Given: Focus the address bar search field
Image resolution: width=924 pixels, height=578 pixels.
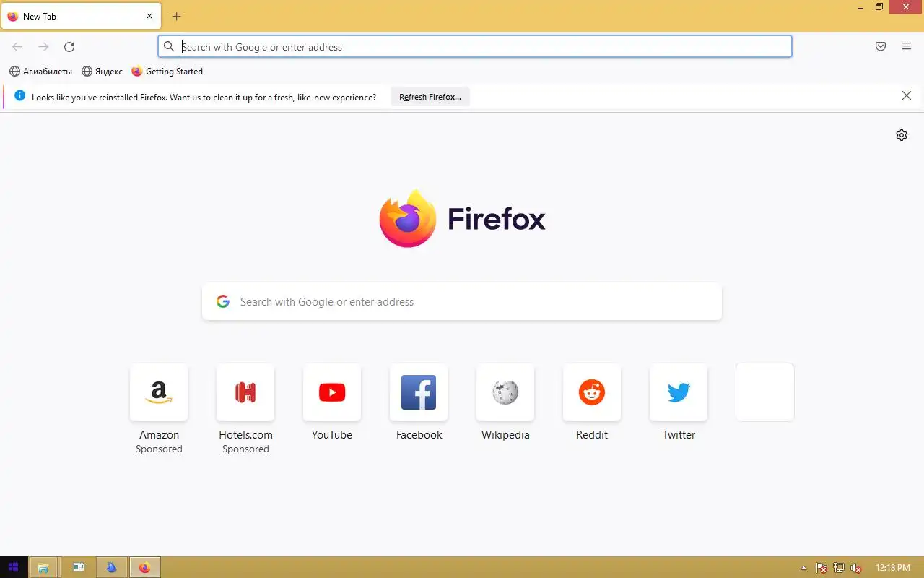Looking at the screenshot, I should (475, 47).
